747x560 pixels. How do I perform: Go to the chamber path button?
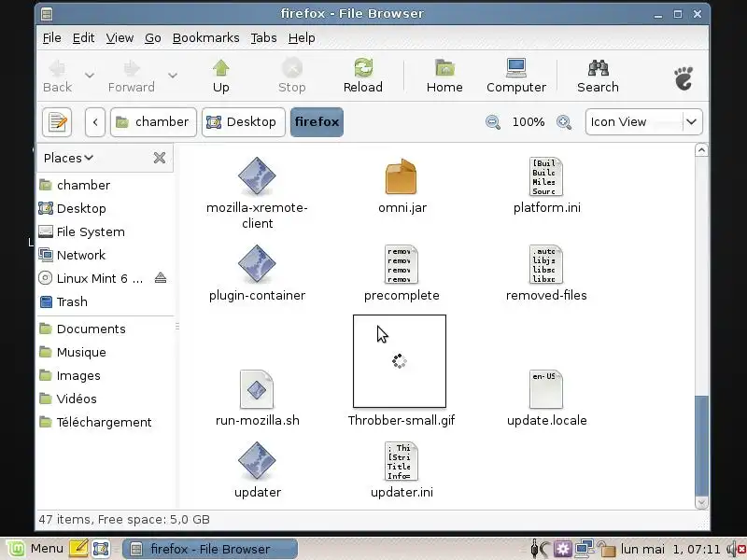pos(153,122)
